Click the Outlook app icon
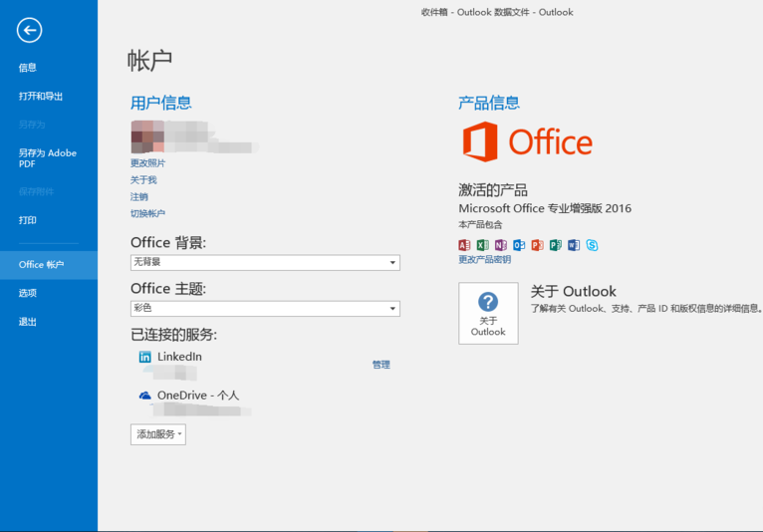 point(519,245)
